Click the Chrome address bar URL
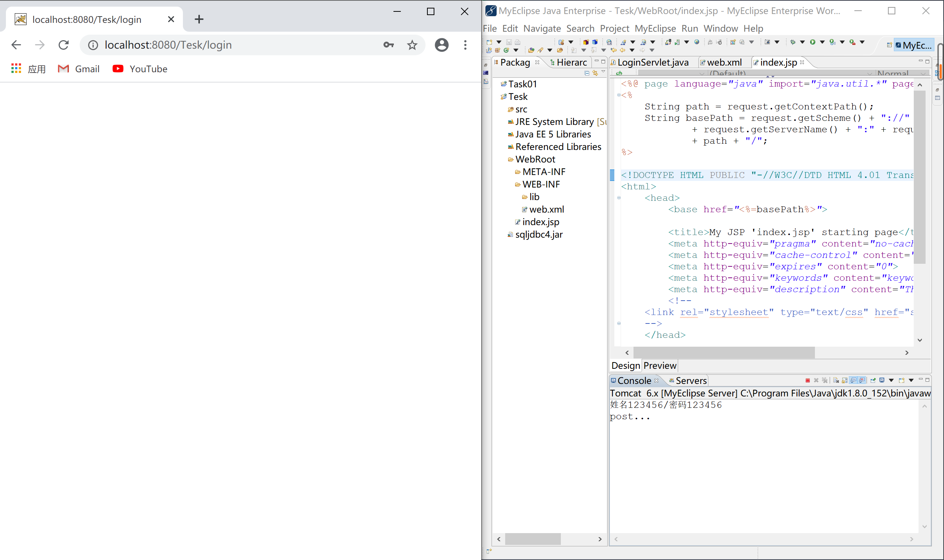Screen dimensions: 944x560 pos(169,45)
